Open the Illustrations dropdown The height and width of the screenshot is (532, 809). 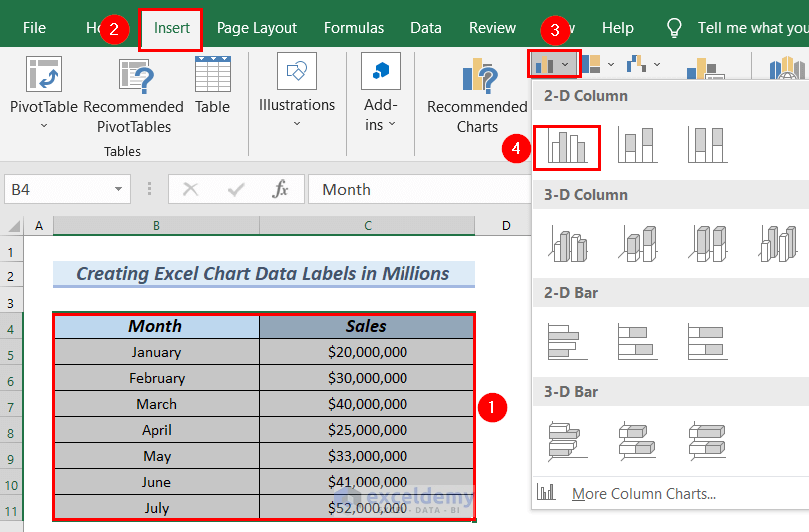296,124
